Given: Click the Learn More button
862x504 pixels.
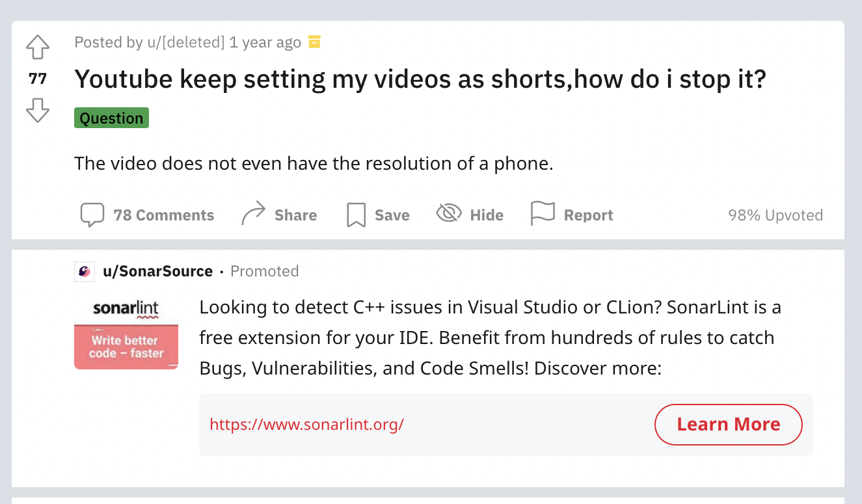Looking at the screenshot, I should (728, 424).
